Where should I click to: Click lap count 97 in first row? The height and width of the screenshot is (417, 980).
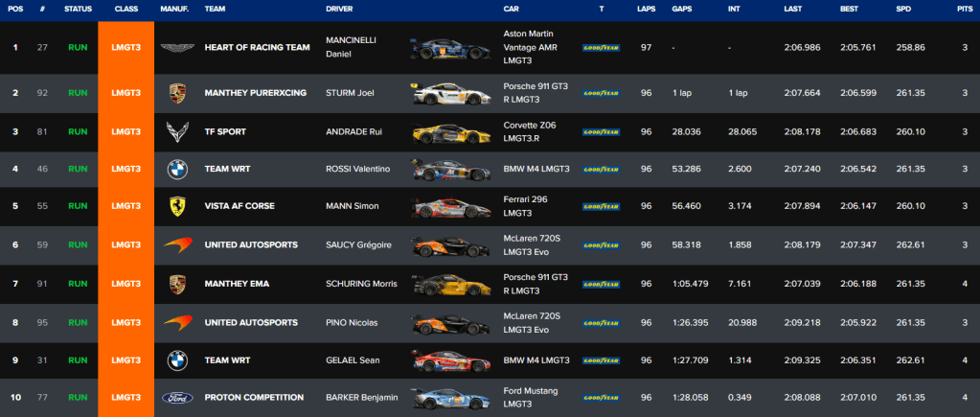[x=647, y=48]
